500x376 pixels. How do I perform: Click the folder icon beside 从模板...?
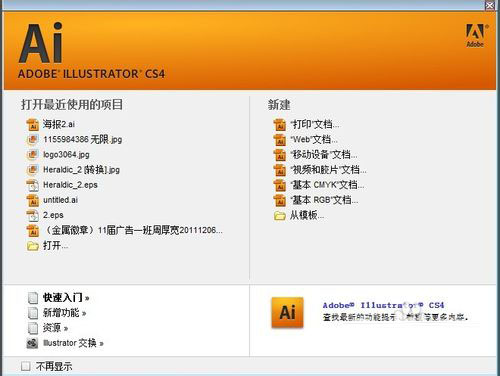click(280, 216)
